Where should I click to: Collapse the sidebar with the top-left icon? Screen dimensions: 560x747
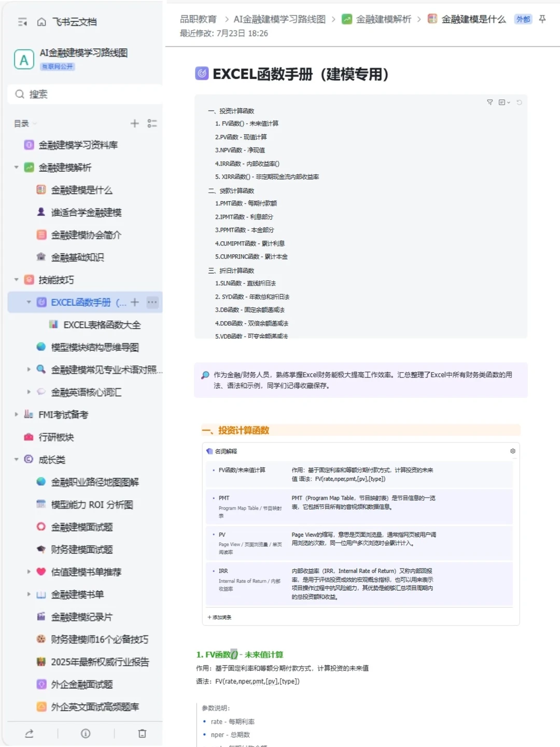point(22,22)
